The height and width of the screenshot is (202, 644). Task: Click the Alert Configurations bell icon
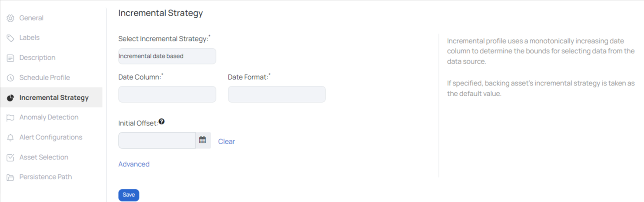pos(10,138)
